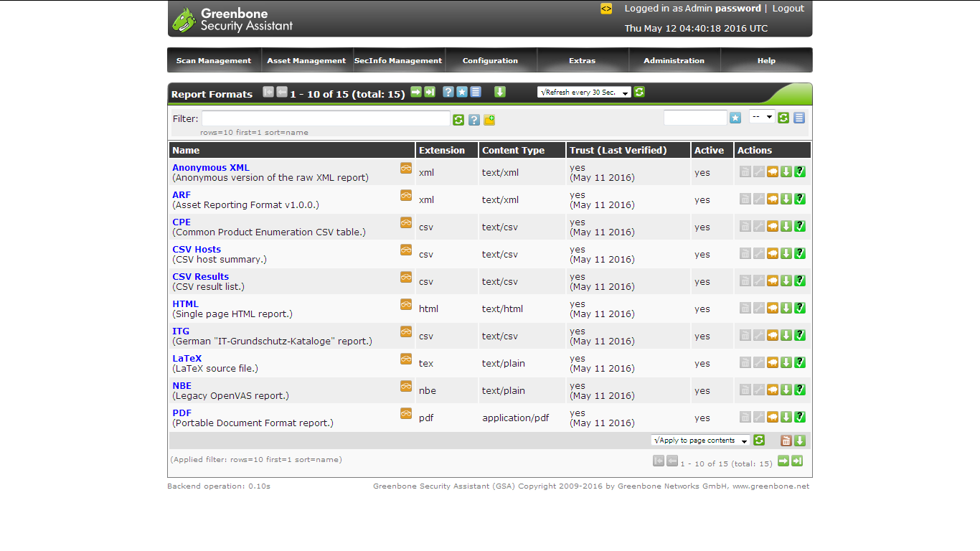Open the -- saved filter dropdown
The image size is (980, 551).
[x=762, y=116]
